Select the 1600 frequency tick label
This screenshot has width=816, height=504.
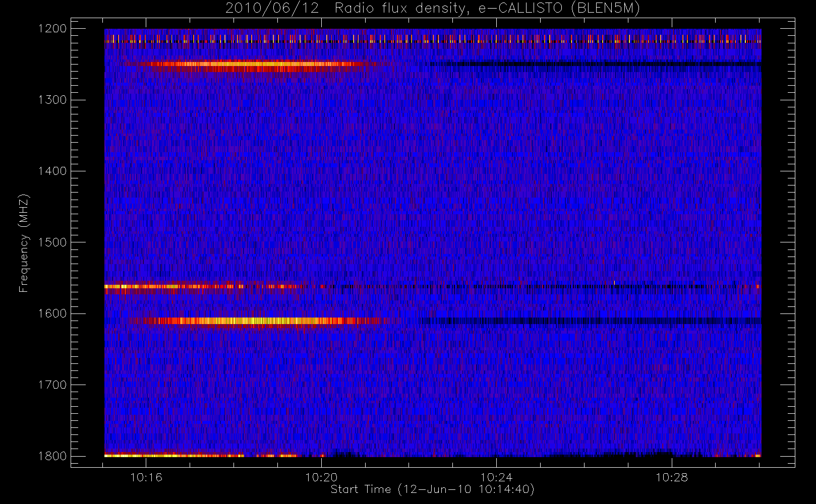tap(53, 313)
